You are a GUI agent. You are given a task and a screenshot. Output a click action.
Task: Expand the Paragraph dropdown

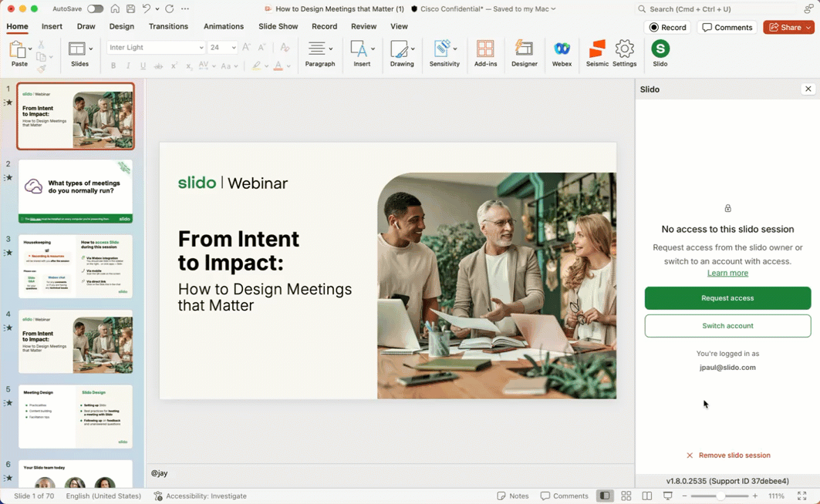coord(330,49)
